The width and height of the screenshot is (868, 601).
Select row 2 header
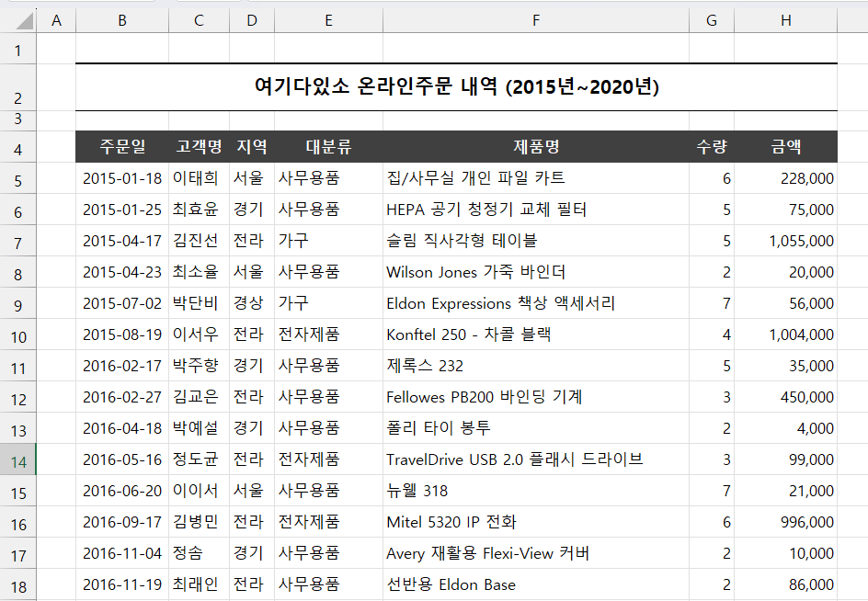[17, 87]
